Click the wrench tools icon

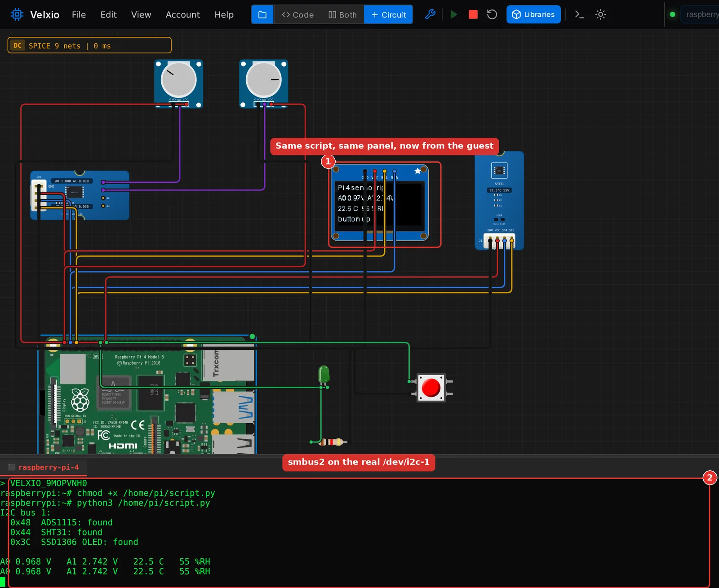pos(430,14)
